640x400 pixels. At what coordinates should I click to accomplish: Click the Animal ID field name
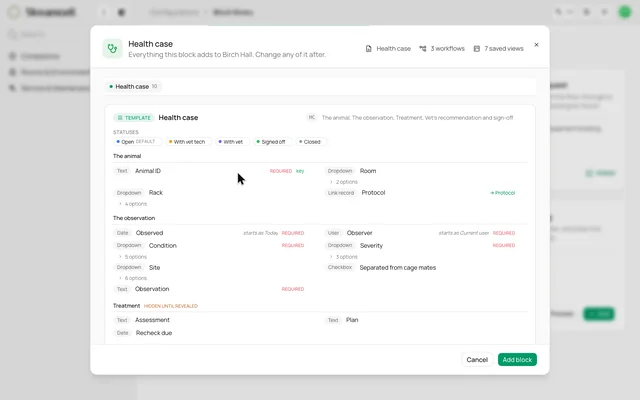[148, 171]
